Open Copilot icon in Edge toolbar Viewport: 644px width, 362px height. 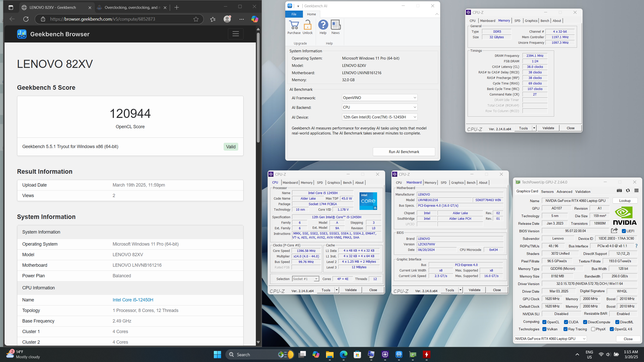coord(255,19)
